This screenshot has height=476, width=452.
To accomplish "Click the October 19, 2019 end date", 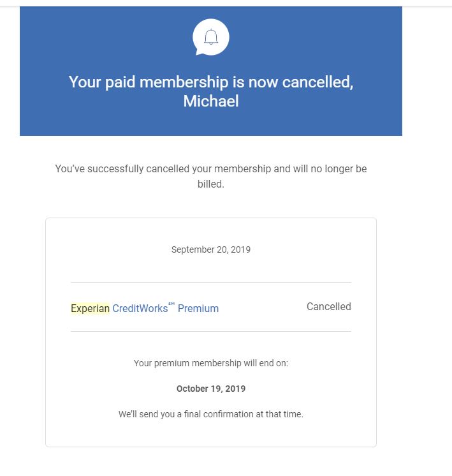I will pyautogui.click(x=211, y=389).
